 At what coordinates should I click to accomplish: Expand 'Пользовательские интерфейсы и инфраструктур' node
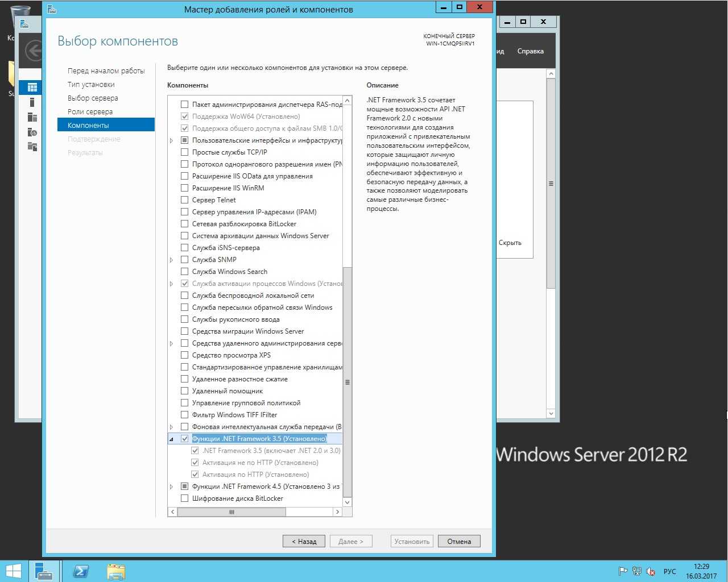[x=172, y=140]
